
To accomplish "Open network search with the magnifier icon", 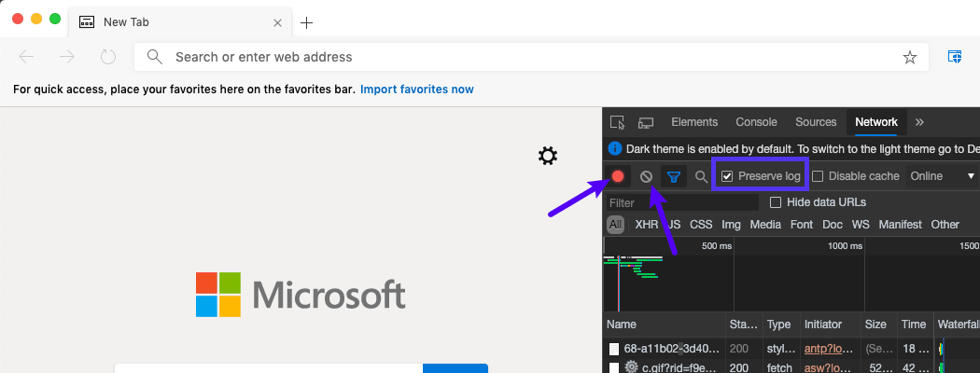I will 701,176.
